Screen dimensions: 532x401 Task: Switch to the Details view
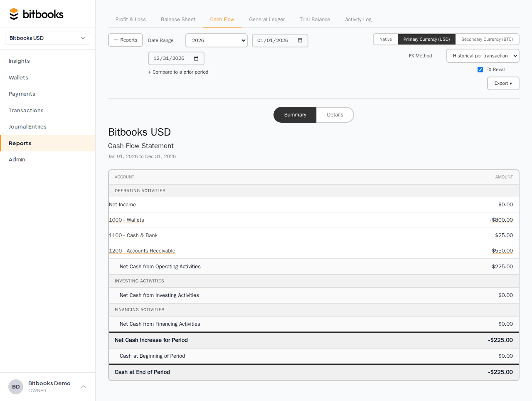pyautogui.click(x=335, y=115)
